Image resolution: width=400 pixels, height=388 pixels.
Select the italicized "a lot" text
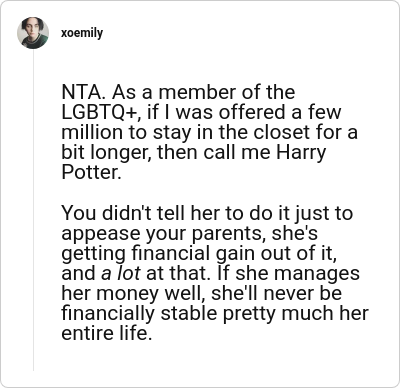[121, 273]
